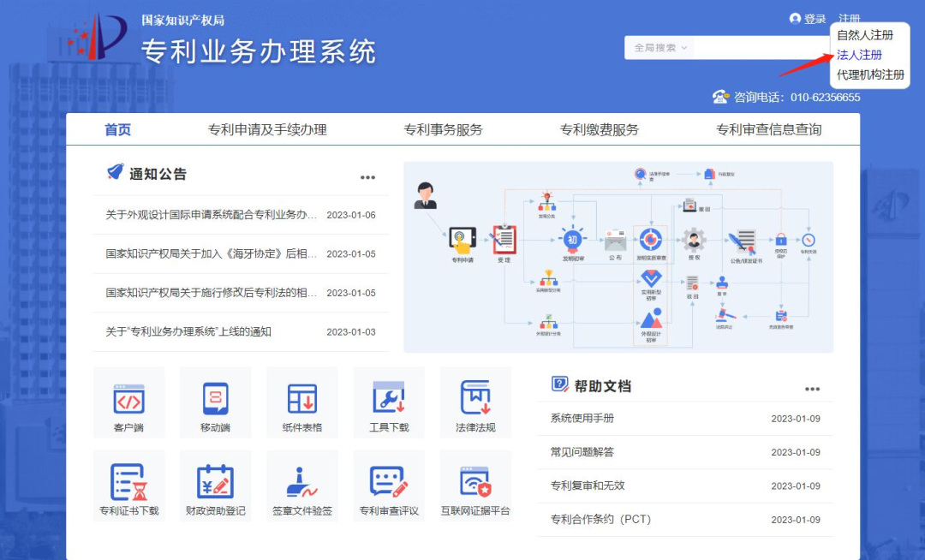This screenshot has height=560, width=925.
Task: Open the 纸件表格 paper forms icon
Action: [302, 402]
